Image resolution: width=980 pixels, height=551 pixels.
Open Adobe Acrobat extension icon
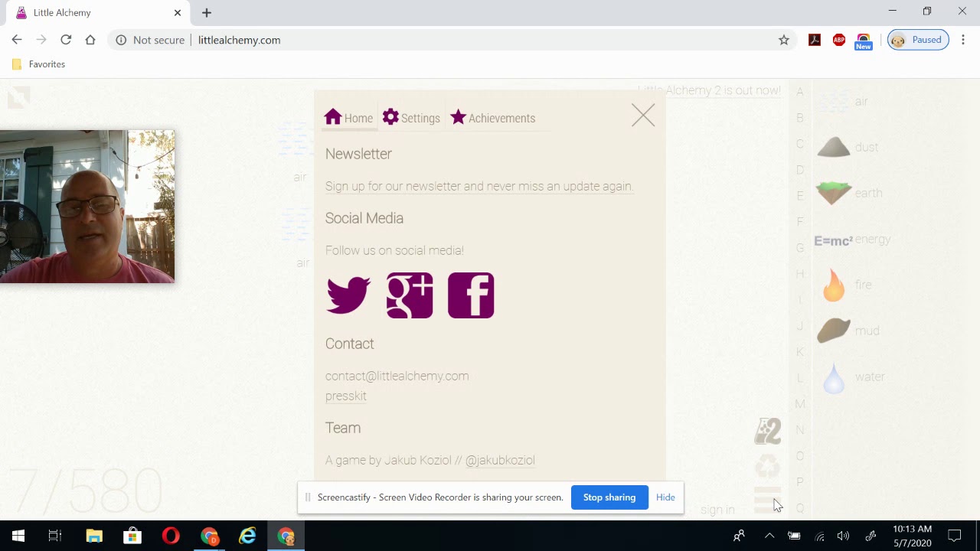click(815, 40)
